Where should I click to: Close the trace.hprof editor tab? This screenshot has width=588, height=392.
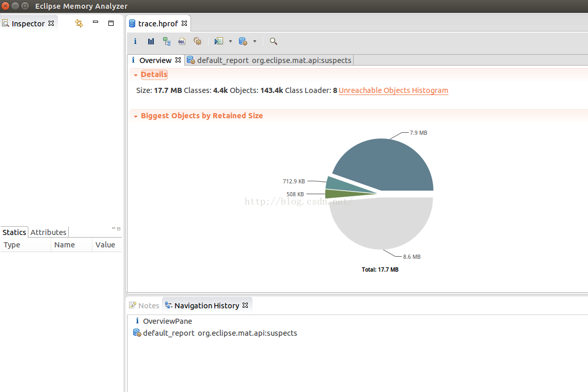tap(184, 23)
